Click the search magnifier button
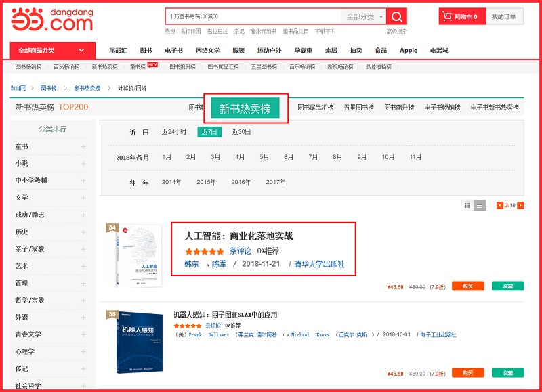 tap(397, 16)
